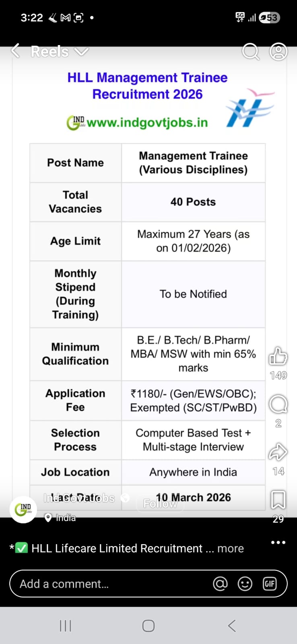Open the GIF picker button
Image resolution: width=297 pixels, height=644 pixels.
[x=269, y=584]
